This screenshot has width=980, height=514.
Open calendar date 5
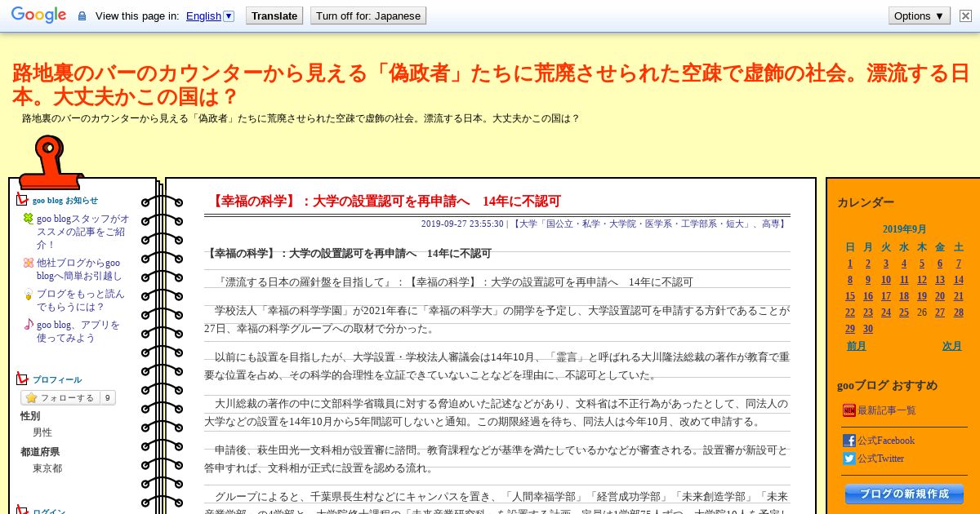pos(922,264)
